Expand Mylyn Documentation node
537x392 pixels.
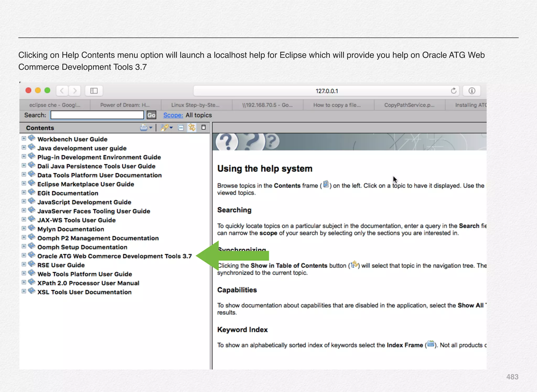24,228
